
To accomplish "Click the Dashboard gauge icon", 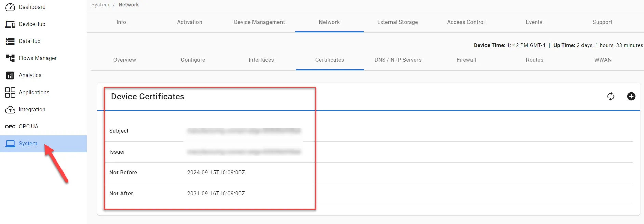I will (10, 7).
